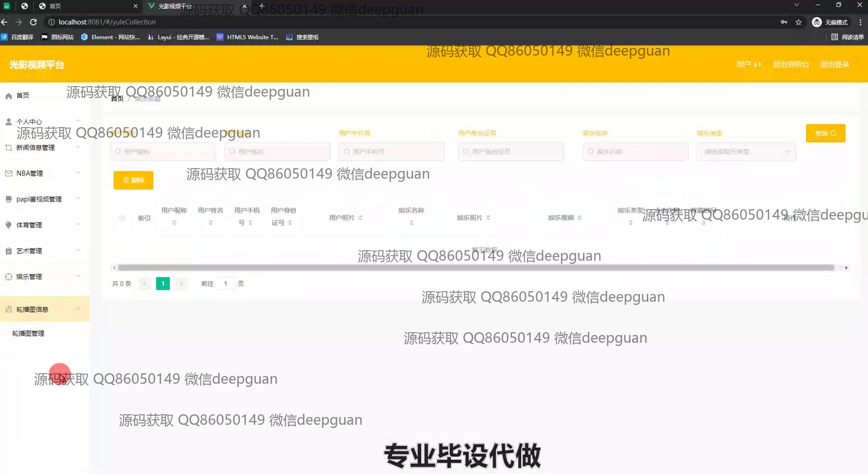This screenshot has width=868, height=474.
Task: Expand the NBA管理 menu chevron
Action: pos(78,172)
